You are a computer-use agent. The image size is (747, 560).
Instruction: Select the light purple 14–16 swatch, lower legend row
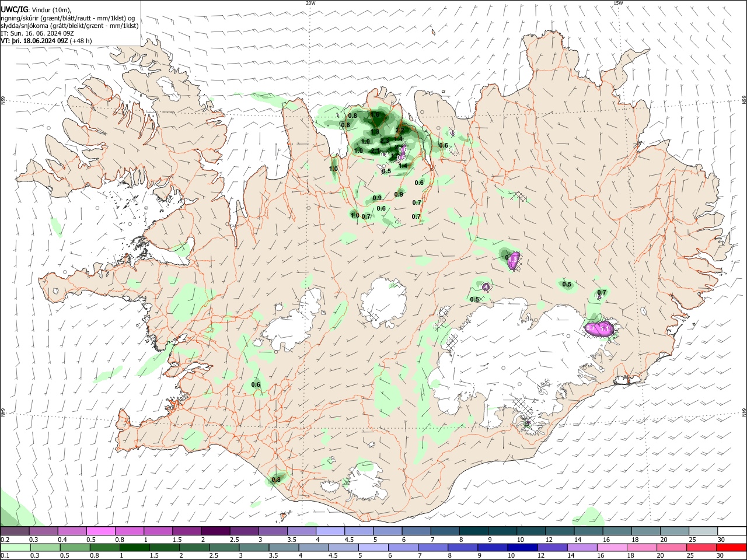pyautogui.click(x=582, y=548)
